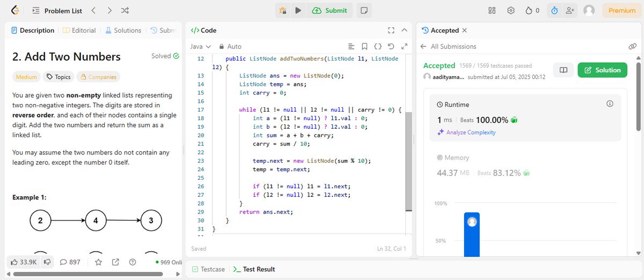Click the Ln 32, Col 1 status
Image resolution: width=644 pixels, height=280 pixels.
coord(392,249)
